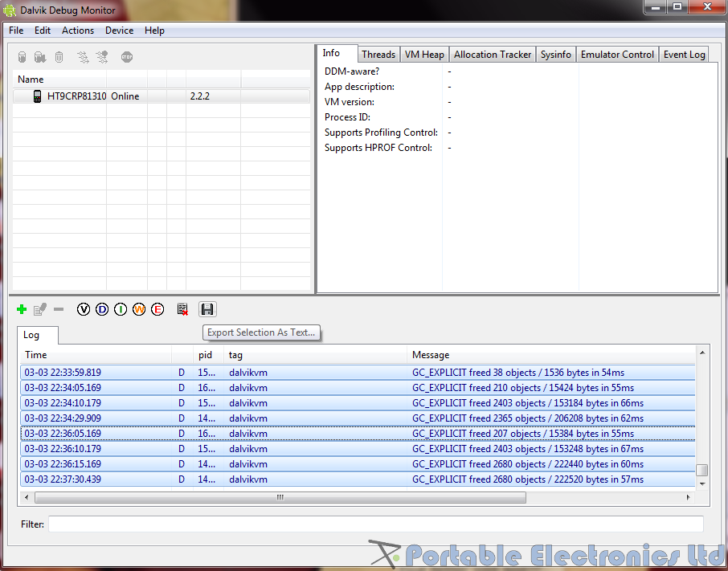Click the 'VM version:' label
The width and height of the screenshot is (728, 571).
(350, 101)
